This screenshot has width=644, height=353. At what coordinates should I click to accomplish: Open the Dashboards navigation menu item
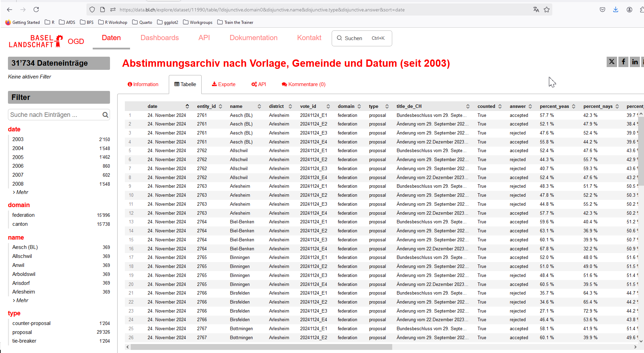pyautogui.click(x=159, y=38)
